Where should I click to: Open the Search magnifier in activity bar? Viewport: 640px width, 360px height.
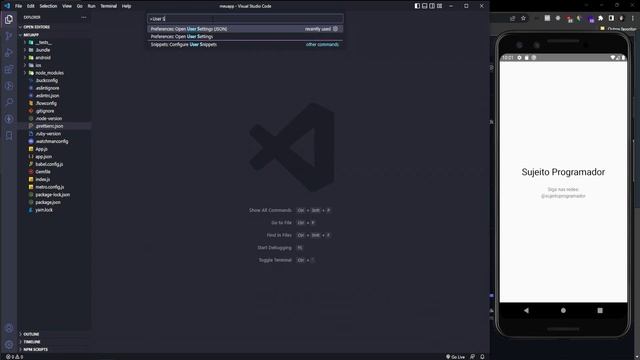click(x=9, y=102)
